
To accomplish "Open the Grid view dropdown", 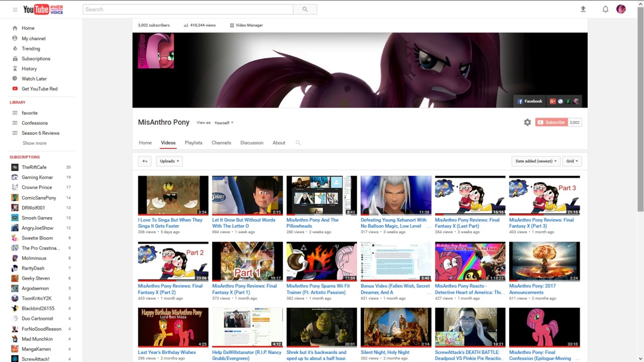I will (x=572, y=161).
